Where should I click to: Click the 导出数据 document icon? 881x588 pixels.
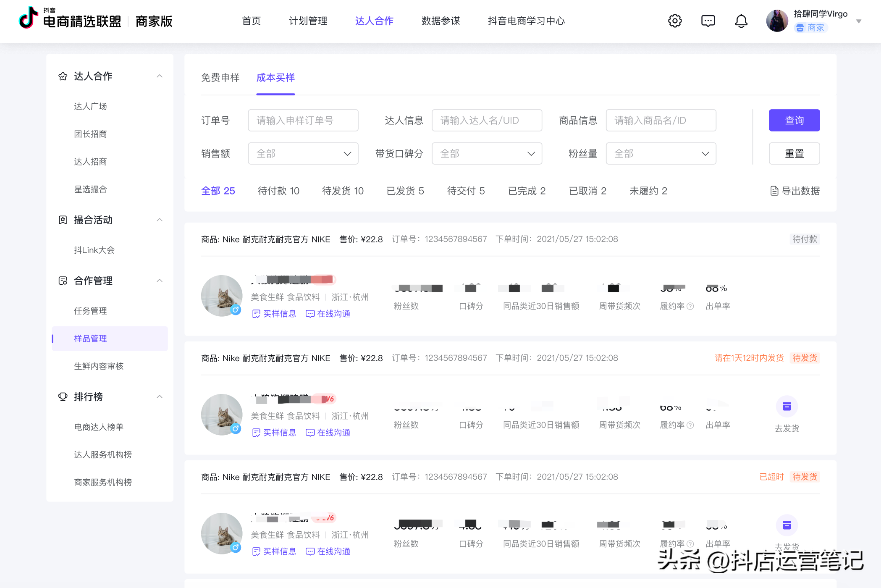point(774,191)
